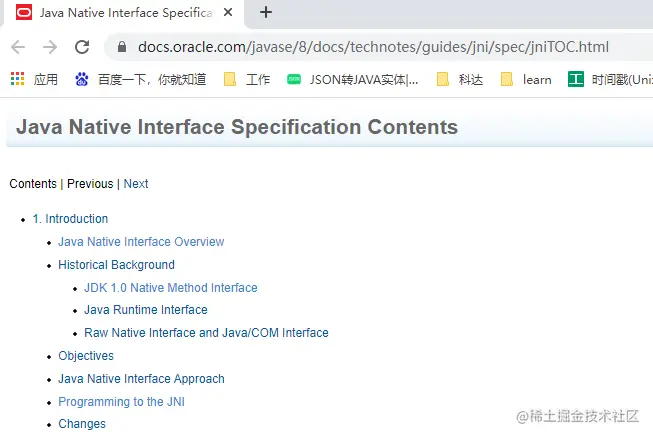Open a new tab with plus button
Viewport: 653px width, 438px height.
(x=265, y=13)
